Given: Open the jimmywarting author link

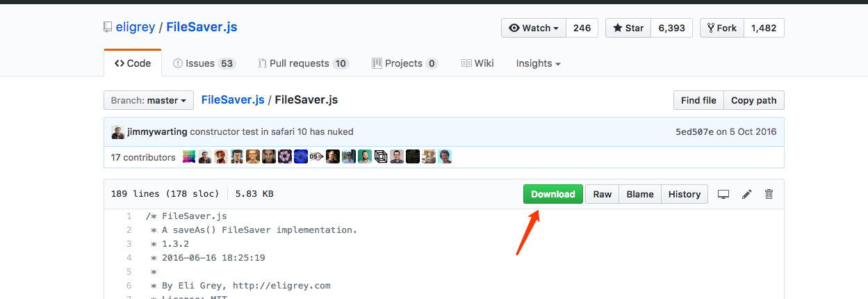Looking at the screenshot, I should (x=157, y=131).
